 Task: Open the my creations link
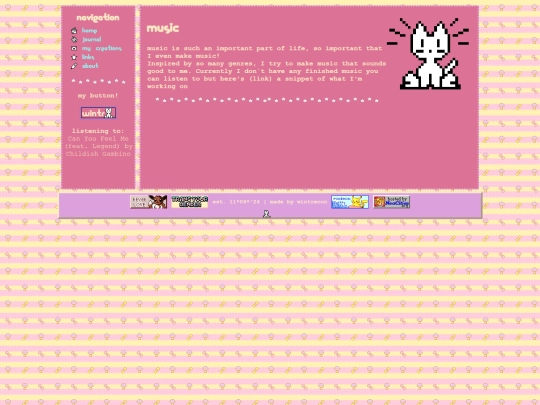click(x=102, y=48)
